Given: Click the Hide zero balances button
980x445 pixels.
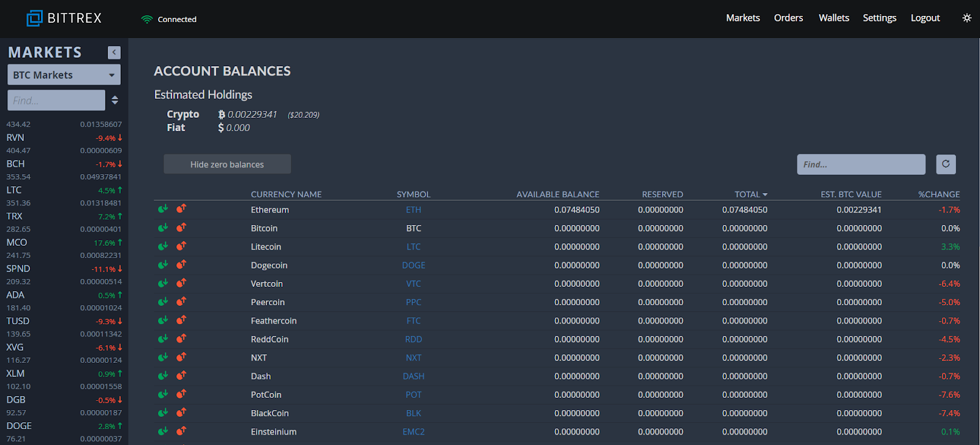Looking at the screenshot, I should pyautogui.click(x=227, y=164).
